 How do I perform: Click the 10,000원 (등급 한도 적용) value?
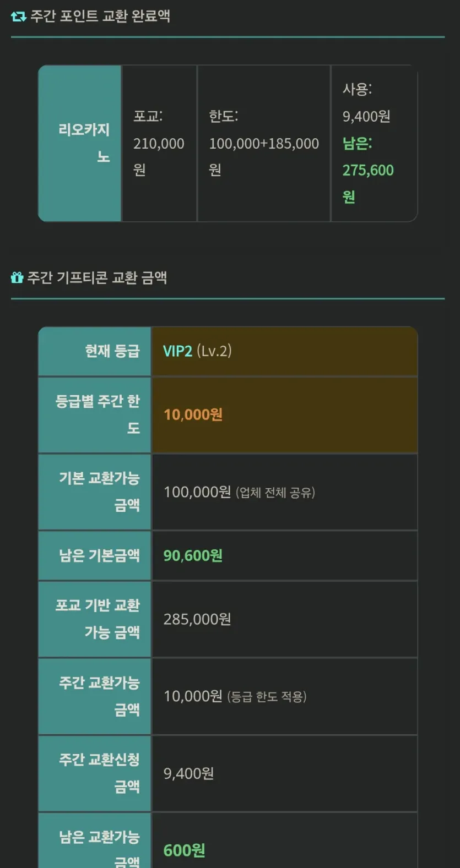tap(235, 696)
